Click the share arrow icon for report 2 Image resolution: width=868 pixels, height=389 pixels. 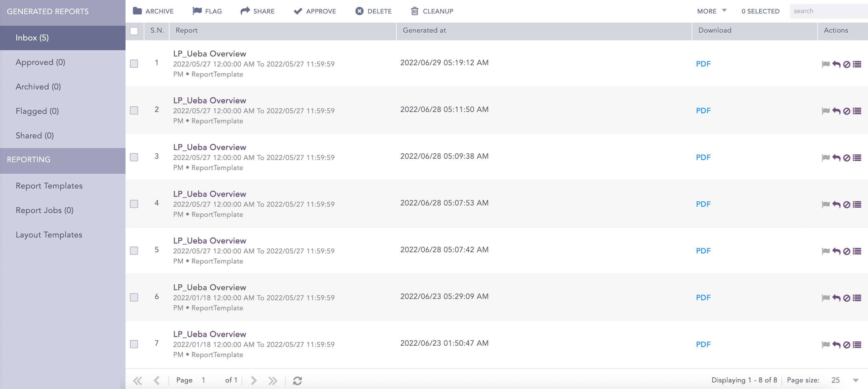point(836,111)
